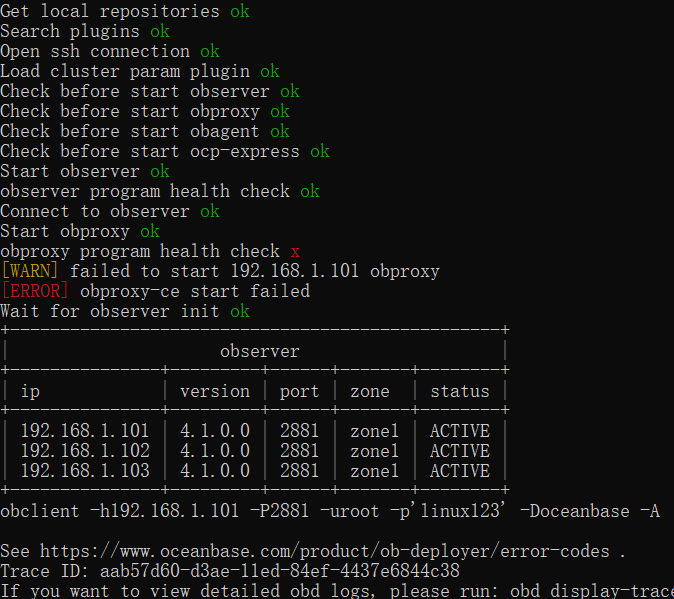Click the red [ERROR] tag
Screen dimensions: 674x599
(x=35, y=291)
